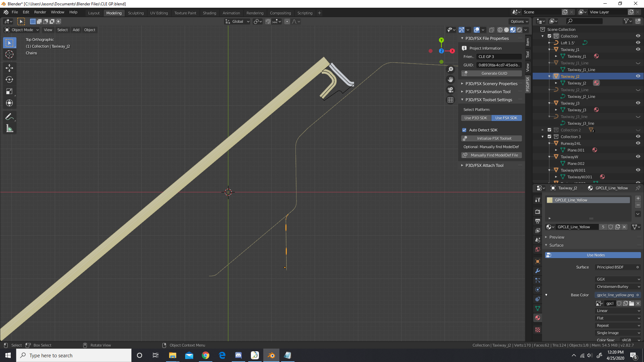Open the Render Properties camera tab

538,212
